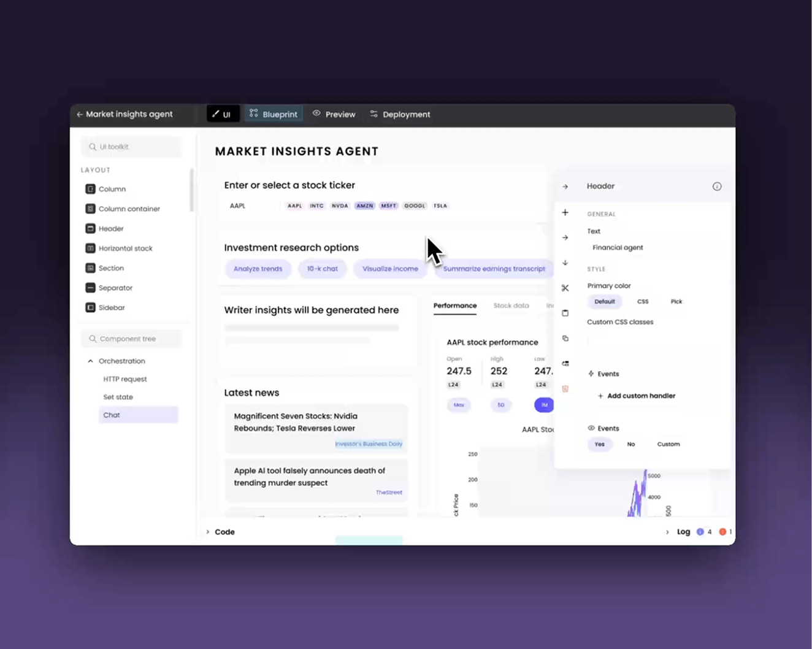Click the Add custom handler button
The height and width of the screenshot is (649, 812).
(636, 396)
